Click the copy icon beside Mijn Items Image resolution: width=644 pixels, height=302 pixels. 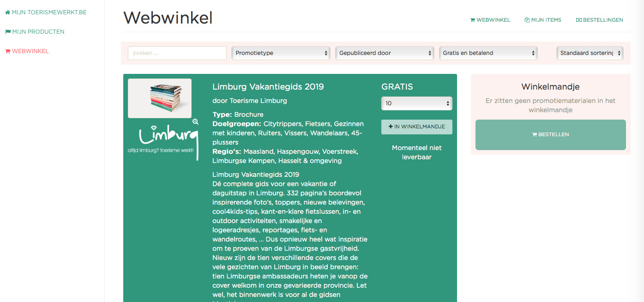point(527,20)
